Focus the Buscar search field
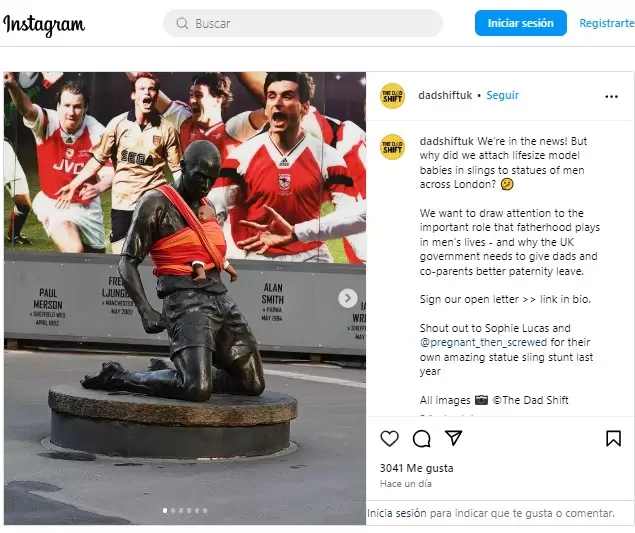Image resolution: width=635 pixels, height=533 pixels. pos(303,23)
